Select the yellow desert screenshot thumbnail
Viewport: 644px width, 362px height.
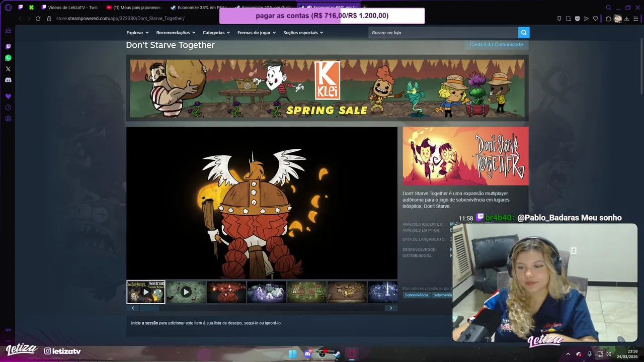coord(347,292)
